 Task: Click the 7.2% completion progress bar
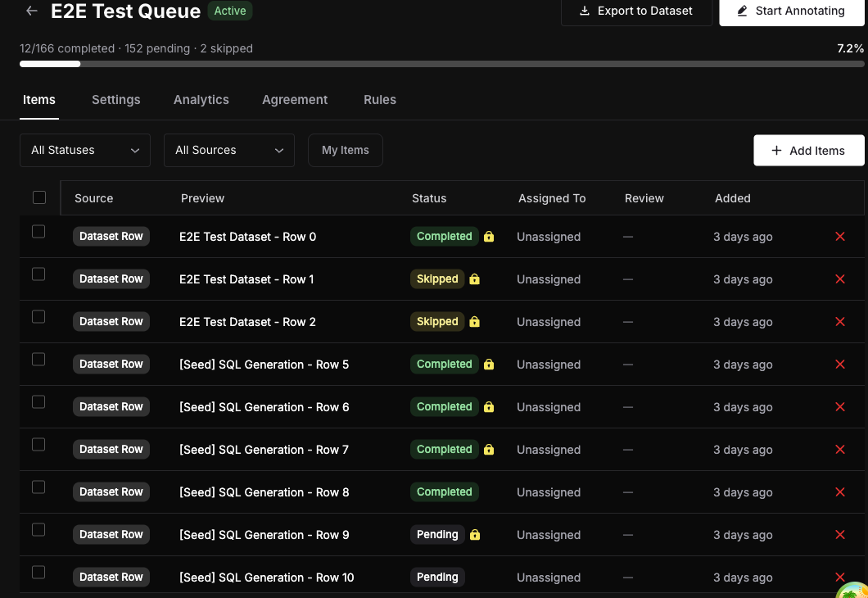click(x=434, y=64)
